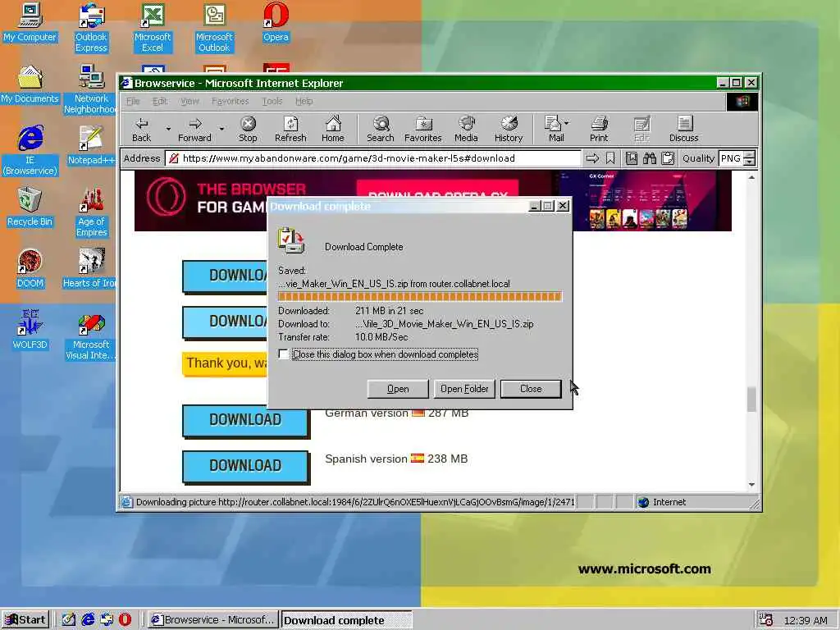Click the orange download progress bar
Image resolution: width=840 pixels, height=630 pixels.
pos(419,297)
